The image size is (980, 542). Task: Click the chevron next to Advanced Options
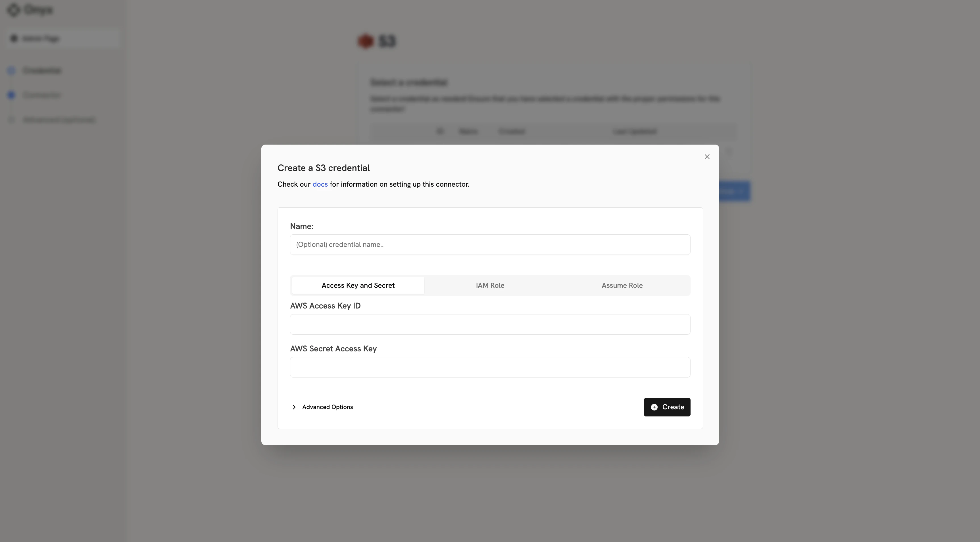pos(294,407)
